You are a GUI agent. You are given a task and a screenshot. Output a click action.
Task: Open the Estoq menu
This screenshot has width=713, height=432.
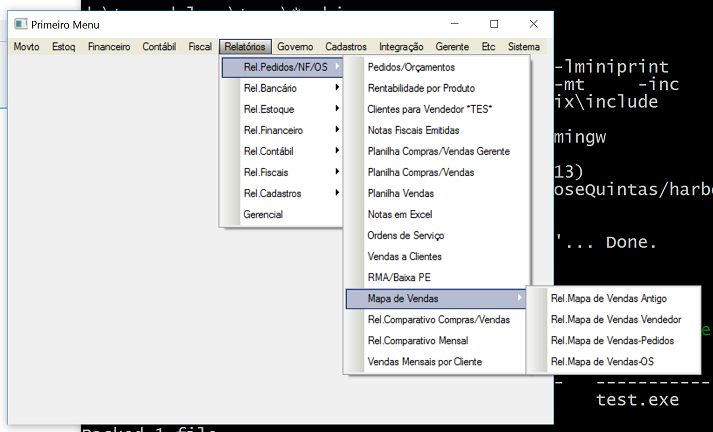[x=63, y=46]
